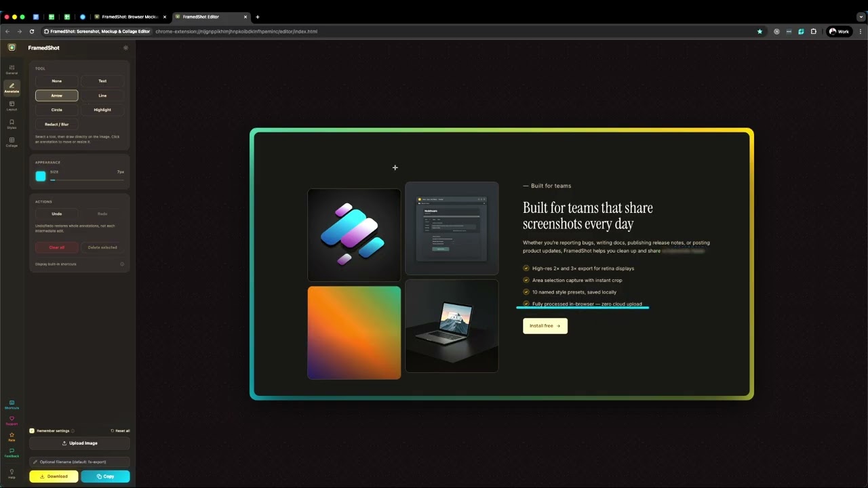Download the edited image
The image size is (868, 488).
54,476
